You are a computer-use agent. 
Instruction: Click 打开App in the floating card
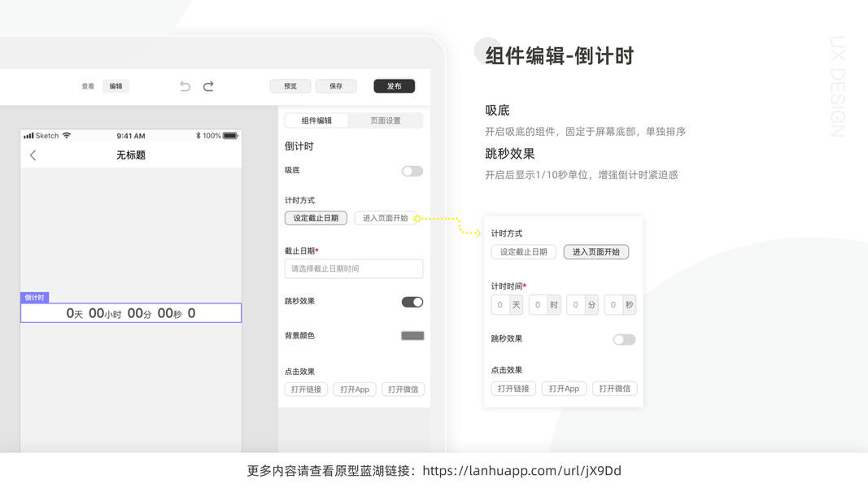(564, 389)
